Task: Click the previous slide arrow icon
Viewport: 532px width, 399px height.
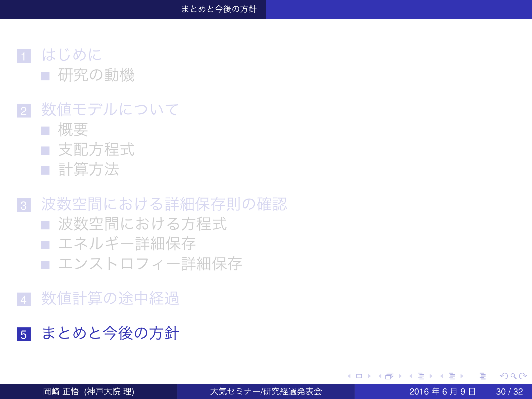Action: pyautogui.click(x=349, y=376)
